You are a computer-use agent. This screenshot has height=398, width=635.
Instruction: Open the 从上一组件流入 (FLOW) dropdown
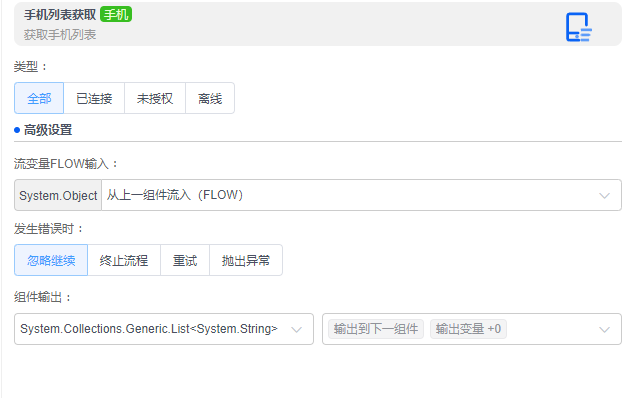[x=361, y=195]
